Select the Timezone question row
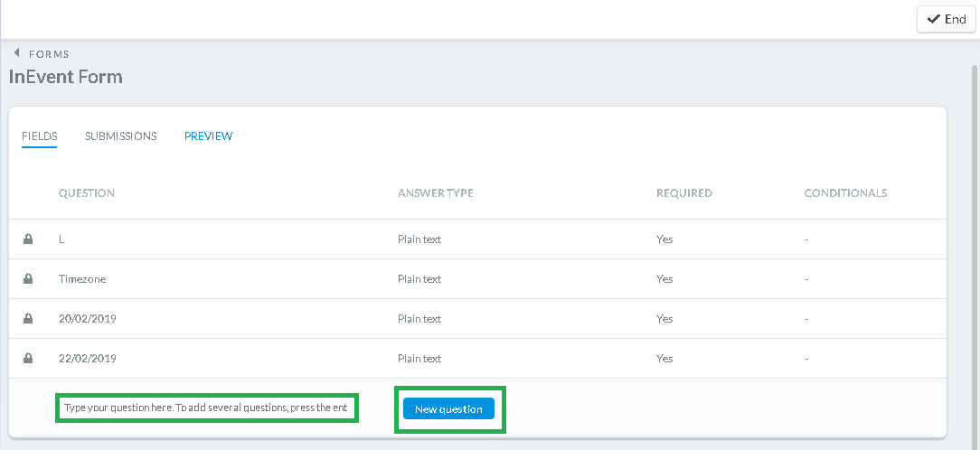 (477, 278)
